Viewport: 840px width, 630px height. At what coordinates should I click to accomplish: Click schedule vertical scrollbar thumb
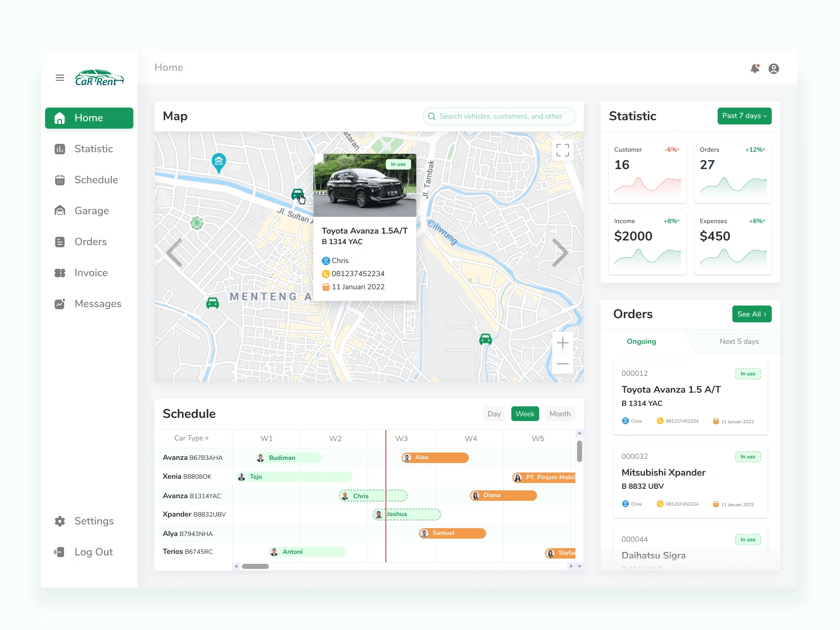580,451
